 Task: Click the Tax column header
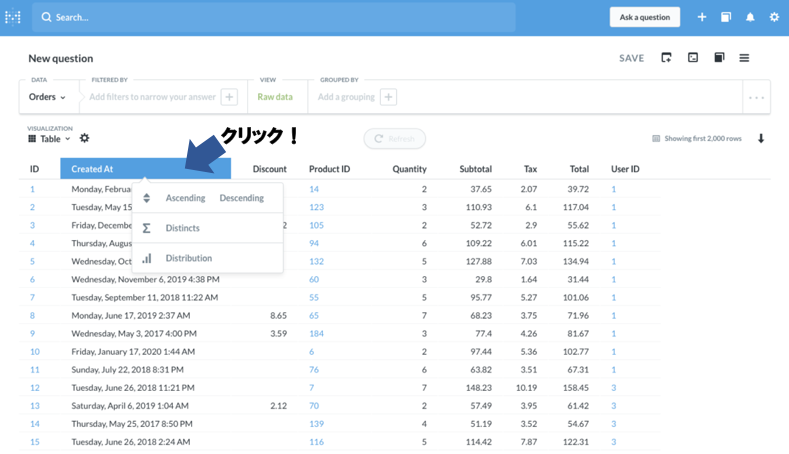tap(530, 169)
